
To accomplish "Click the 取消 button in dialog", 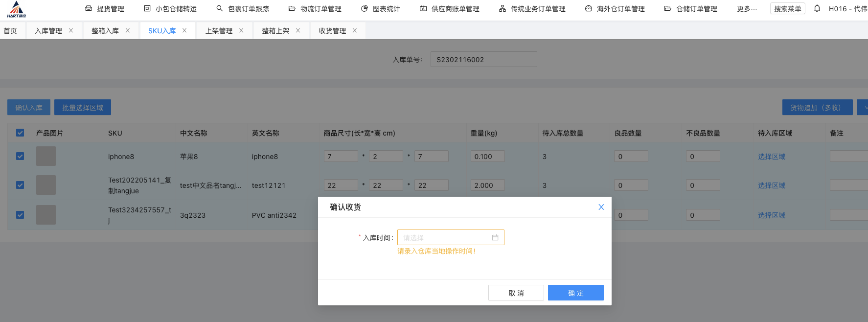I will click(x=516, y=293).
